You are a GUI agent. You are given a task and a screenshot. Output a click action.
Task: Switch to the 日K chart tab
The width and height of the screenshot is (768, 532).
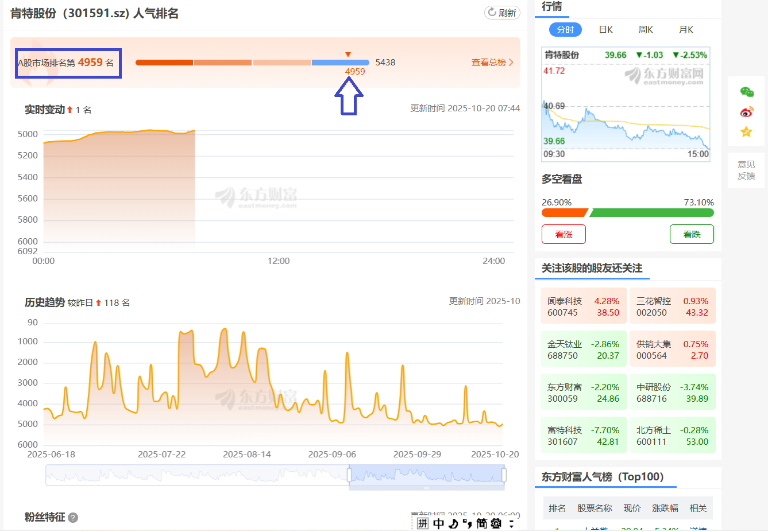(x=605, y=30)
